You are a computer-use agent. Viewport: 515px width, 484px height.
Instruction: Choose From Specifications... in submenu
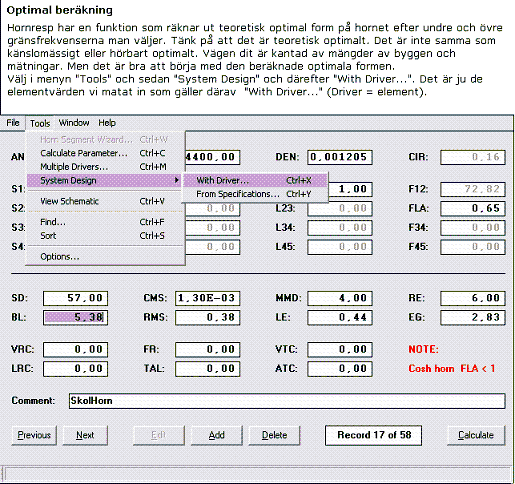tap(255, 194)
